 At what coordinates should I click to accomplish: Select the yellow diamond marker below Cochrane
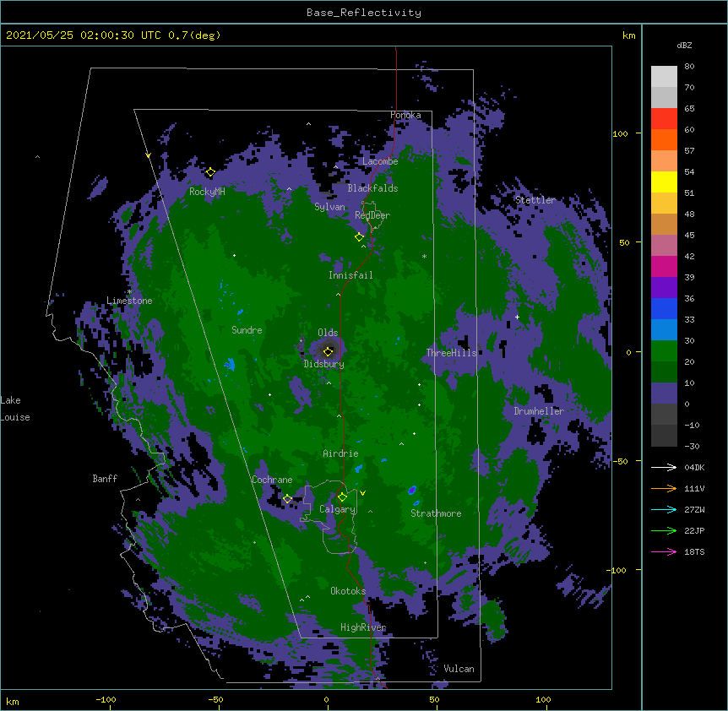click(287, 499)
